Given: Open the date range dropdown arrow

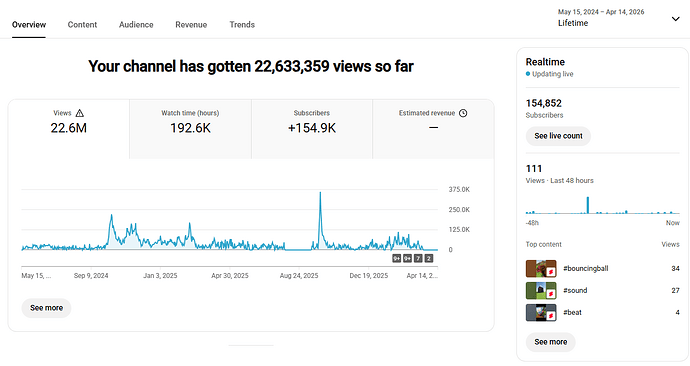Looking at the screenshot, I should click(x=675, y=18).
